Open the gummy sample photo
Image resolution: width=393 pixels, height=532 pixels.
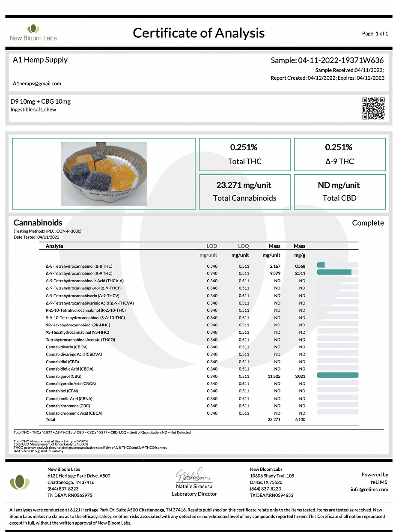tap(104, 173)
